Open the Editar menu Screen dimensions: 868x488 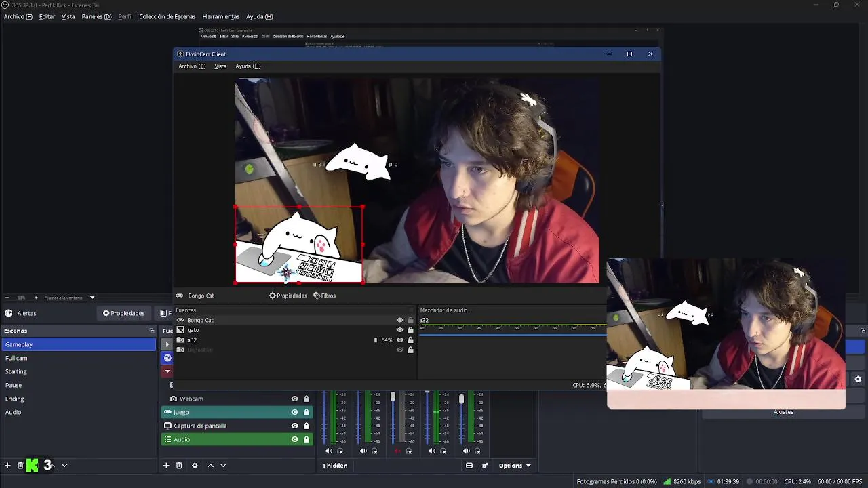[47, 16]
